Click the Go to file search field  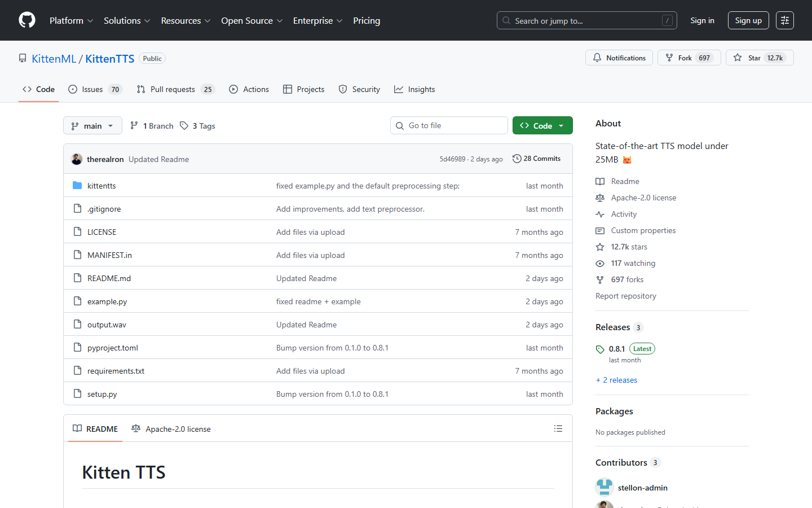(449, 125)
